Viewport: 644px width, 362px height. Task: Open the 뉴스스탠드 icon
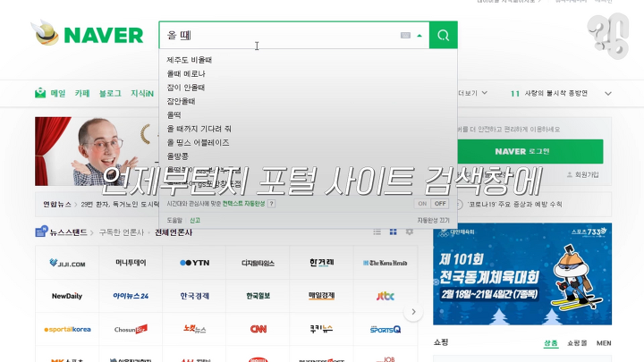click(x=41, y=232)
